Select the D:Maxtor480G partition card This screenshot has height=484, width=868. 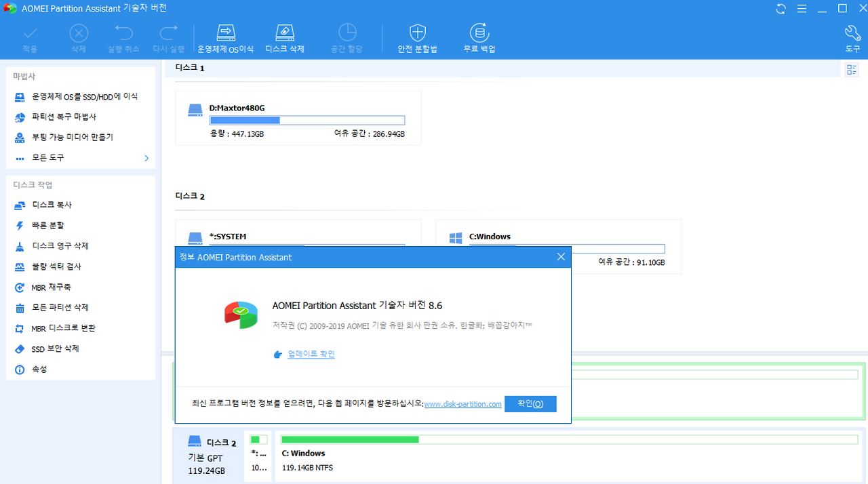[298, 118]
